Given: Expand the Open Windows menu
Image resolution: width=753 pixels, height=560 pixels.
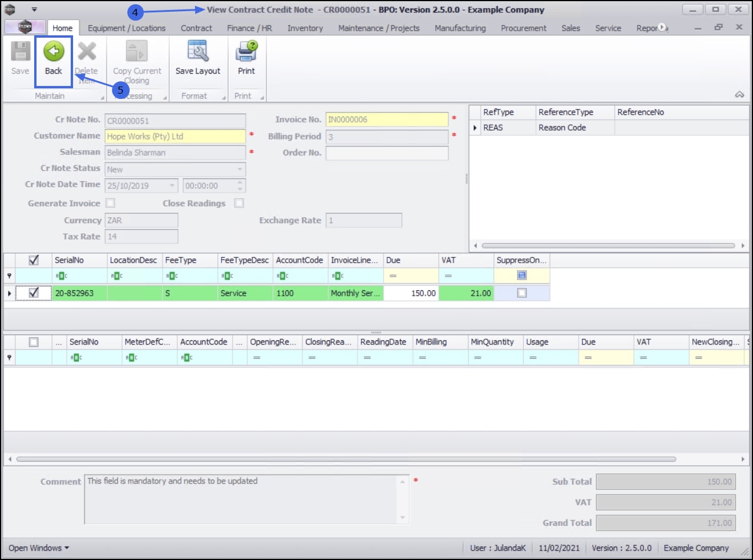Looking at the screenshot, I should tap(39, 548).
